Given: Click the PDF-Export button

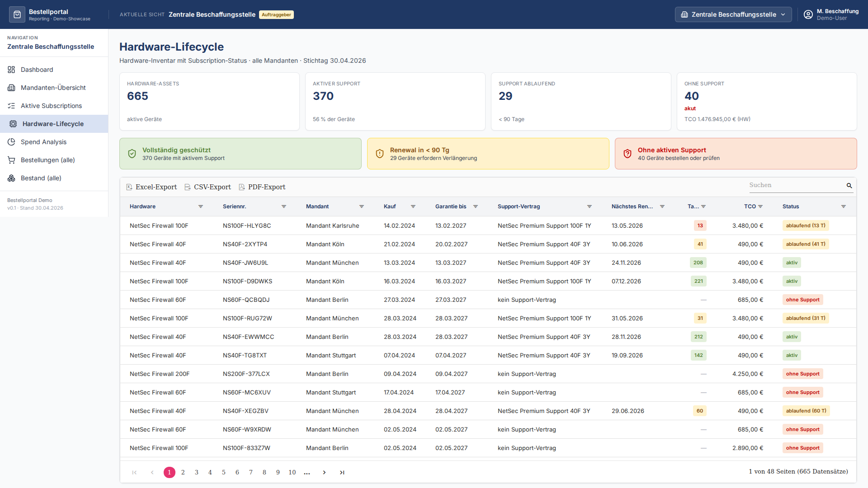Looking at the screenshot, I should pyautogui.click(x=262, y=187).
